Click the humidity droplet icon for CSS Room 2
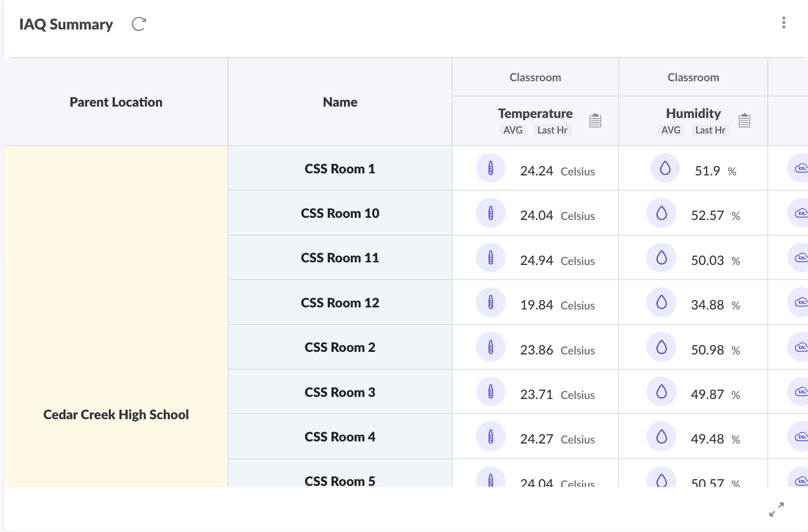Viewport: 808px width, 532px height. pyautogui.click(x=661, y=347)
